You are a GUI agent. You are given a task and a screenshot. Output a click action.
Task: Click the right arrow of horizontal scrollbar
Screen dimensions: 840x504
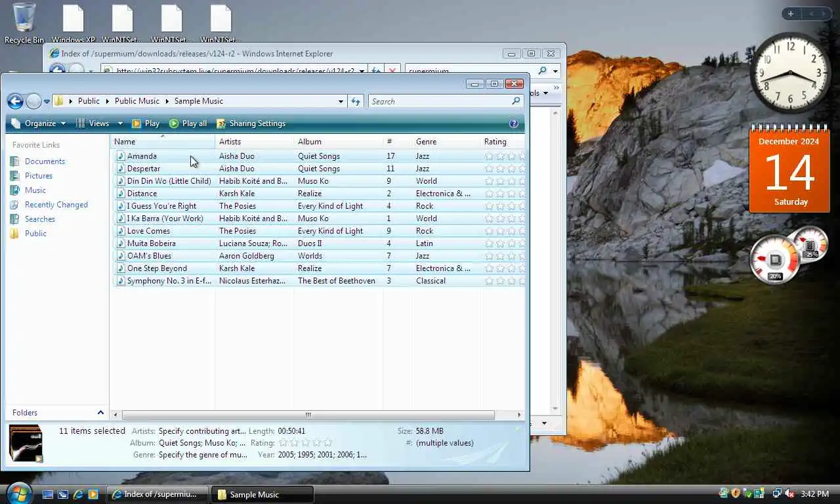[x=520, y=415]
